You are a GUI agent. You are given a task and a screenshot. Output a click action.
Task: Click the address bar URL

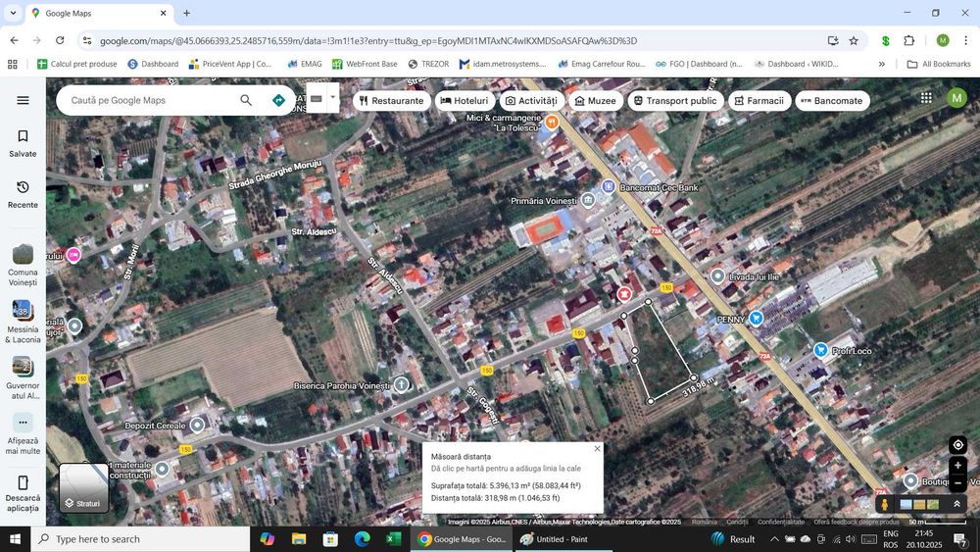(368, 40)
